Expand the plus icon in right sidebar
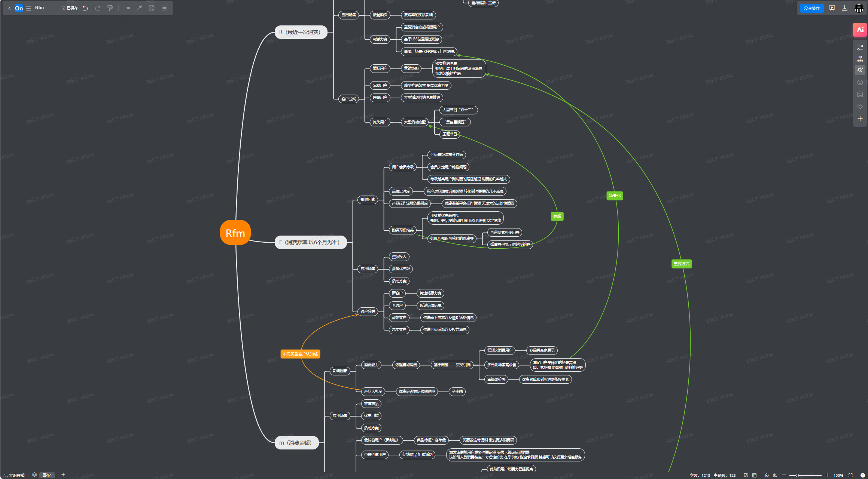This screenshot has height=479, width=868. point(860,118)
